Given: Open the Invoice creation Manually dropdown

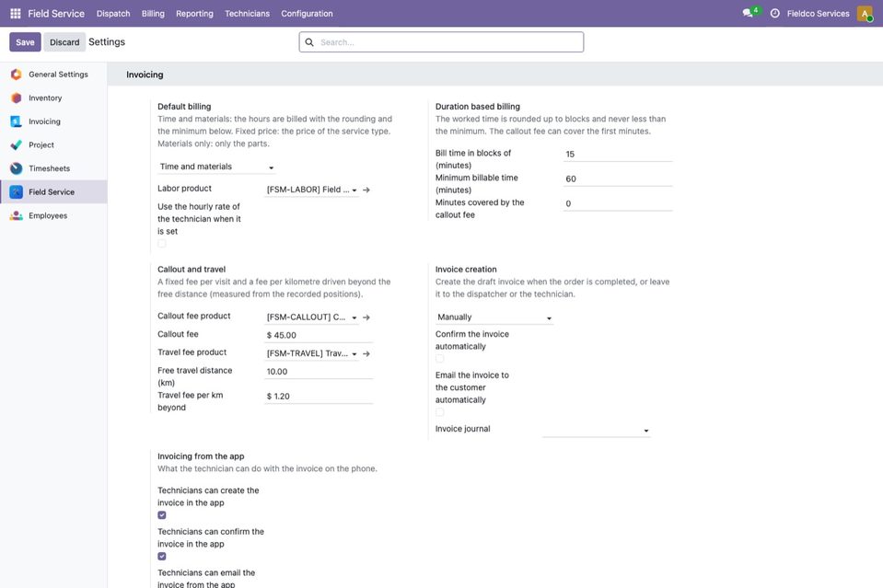Looking at the screenshot, I should [494, 317].
